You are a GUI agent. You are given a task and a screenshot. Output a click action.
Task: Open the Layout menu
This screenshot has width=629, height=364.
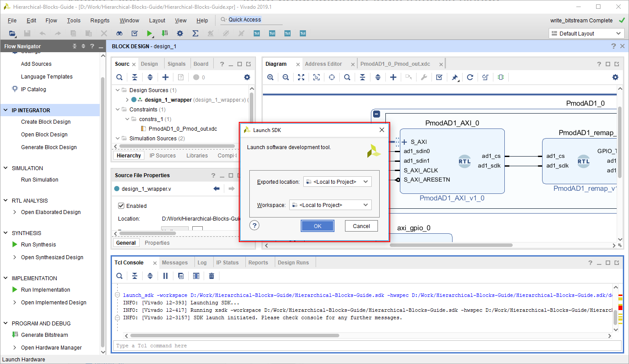point(157,21)
